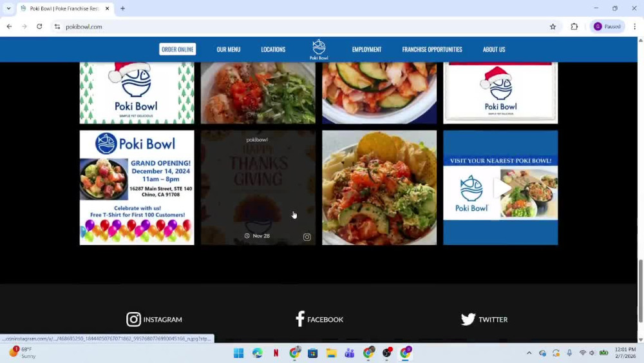Viewport: 644px width, 363px height.
Task: Click the microphone tray icon
Action: point(570,353)
